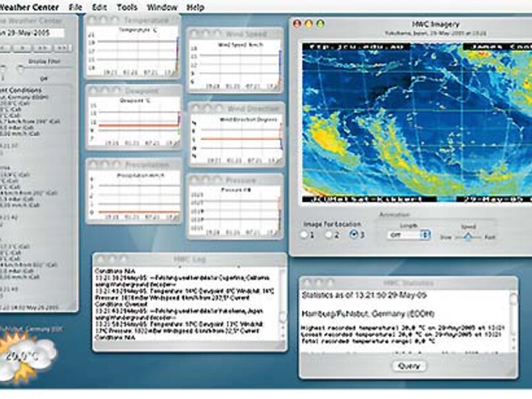Select image for location 1 radio button
This screenshot has width=532, height=399.
[305, 235]
